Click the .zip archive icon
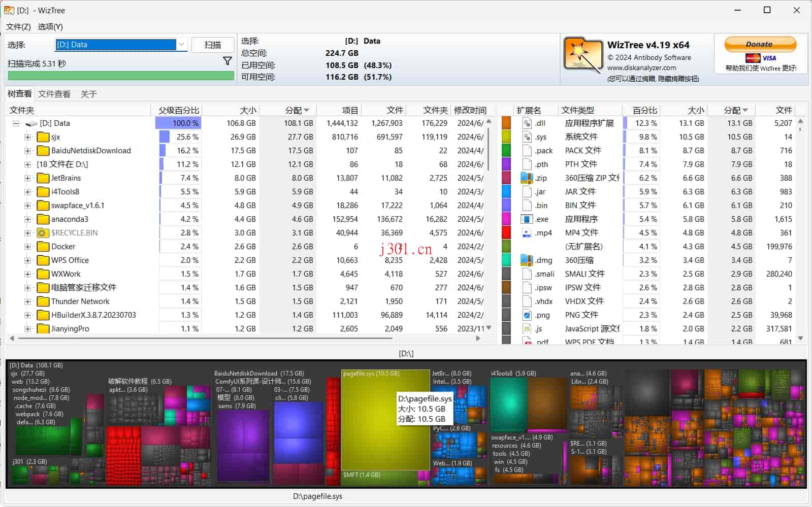Image resolution: width=812 pixels, height=507 pixels. click(x=527, y=178)
